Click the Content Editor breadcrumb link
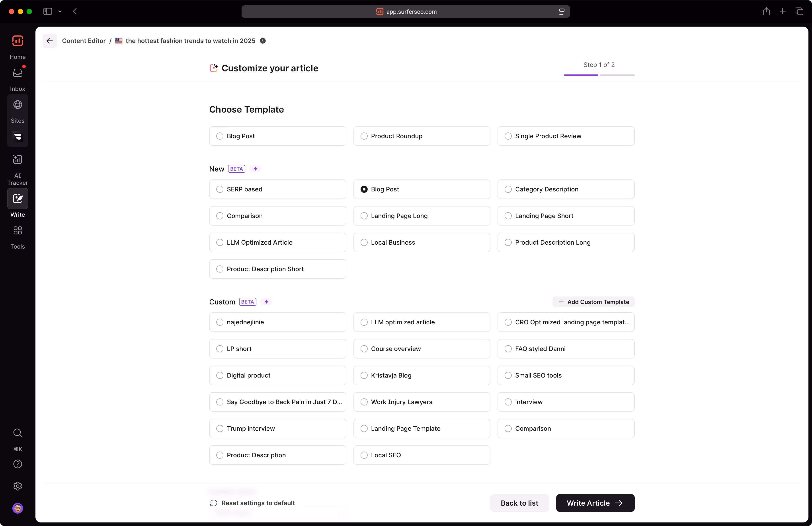This screenshot has height=526, width=812. (84, 41)
